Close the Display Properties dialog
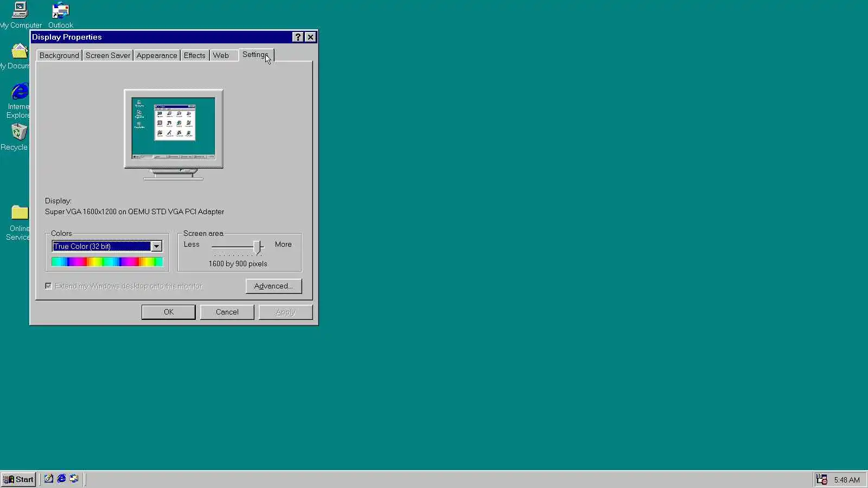The width and height of the screenshot is (868, 488). [x=310, y=37]
